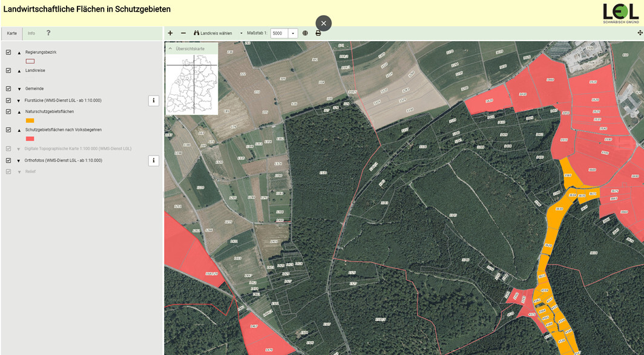Open the help question mark icon
The height and width of the screenshot is (355, 644).
(48, 33)
